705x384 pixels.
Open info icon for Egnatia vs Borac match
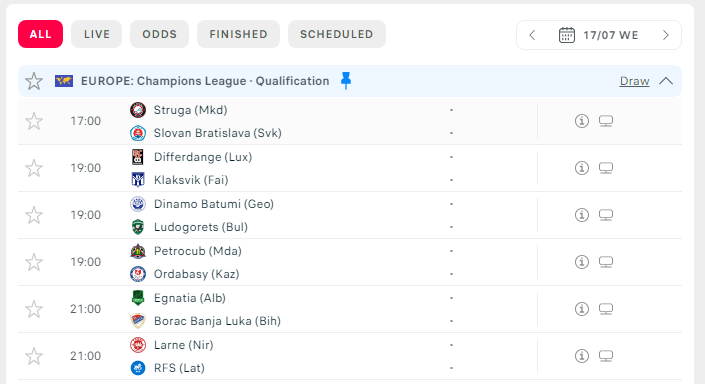(x=581, y=309)
